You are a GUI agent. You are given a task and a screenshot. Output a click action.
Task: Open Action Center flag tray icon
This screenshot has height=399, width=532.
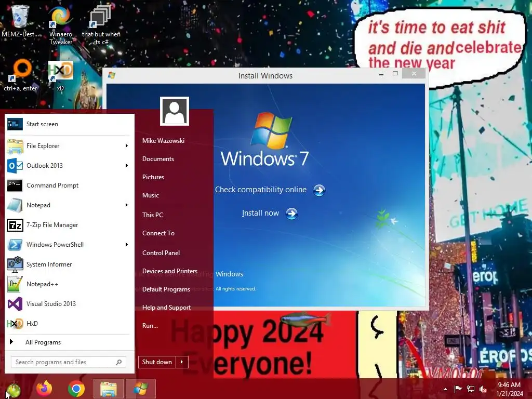tap(458, 389)
